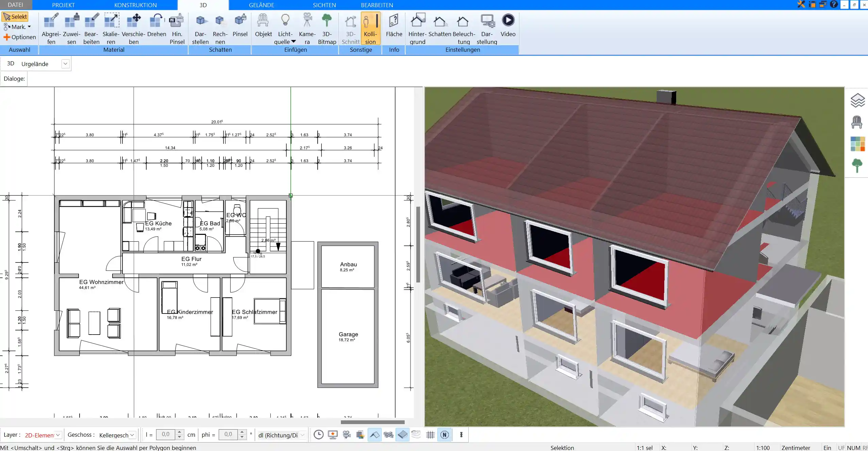Start the Video tool
This screenshot has height=451, width=868.
point(508,26)
